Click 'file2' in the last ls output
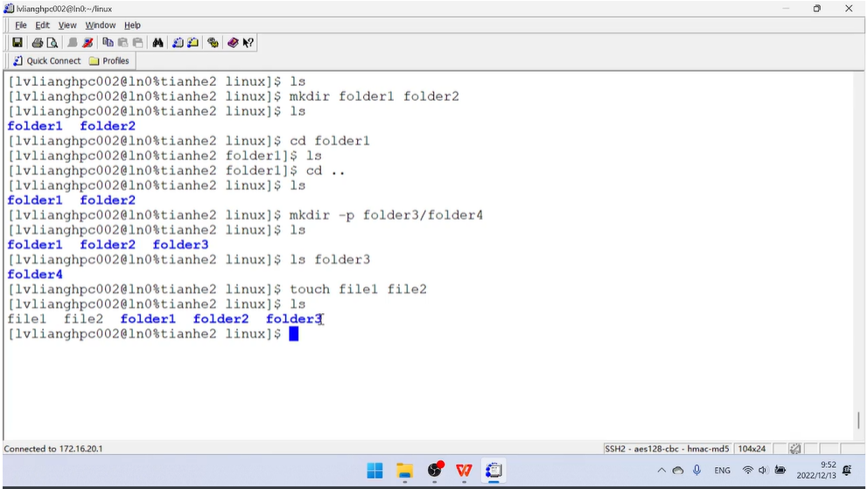 click(x=84, y=318)
